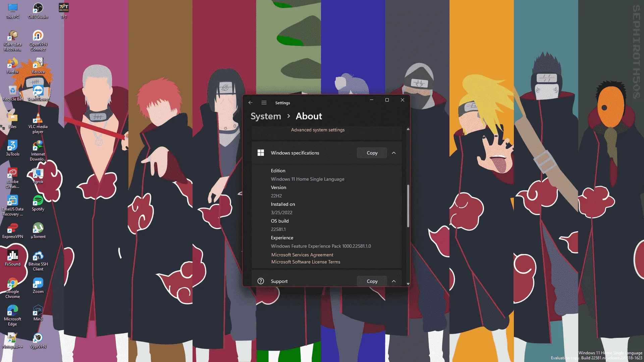
Task: Open the OpenVPN Connect shortcut
Action: 38,41
